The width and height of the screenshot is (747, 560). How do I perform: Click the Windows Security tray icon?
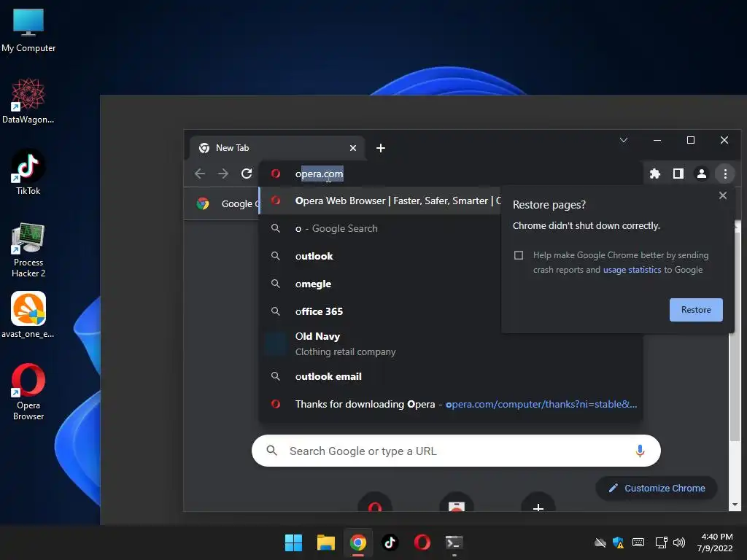click(x=619, y=542)
